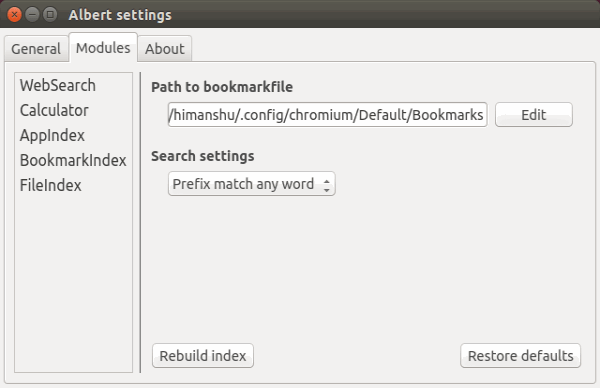Image resolution: width=600 pixels, height=388 pixels.
Task: Select AppIndex module entry
Action: click(73, 135)
